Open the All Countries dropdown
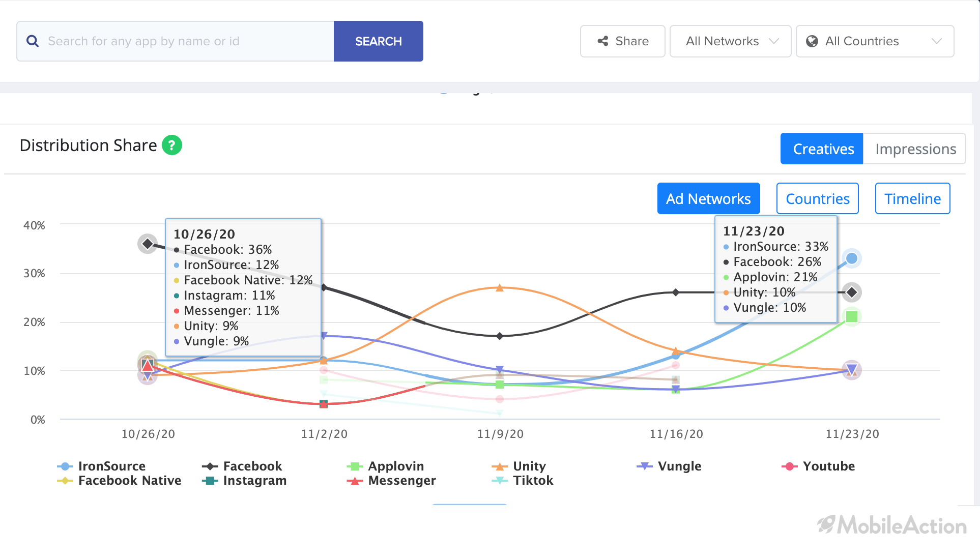The image size is (980, 559). tap(875, 41)
